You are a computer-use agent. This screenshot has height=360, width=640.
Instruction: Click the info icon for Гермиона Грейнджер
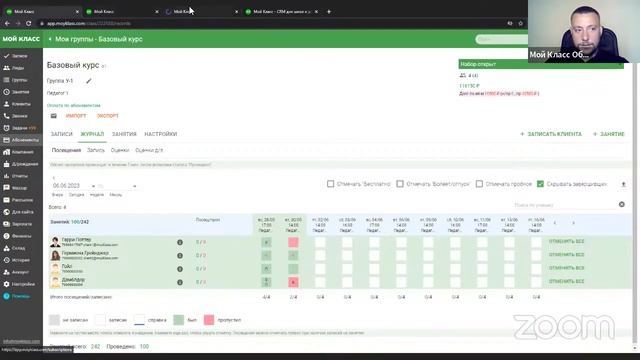[180, 256]
